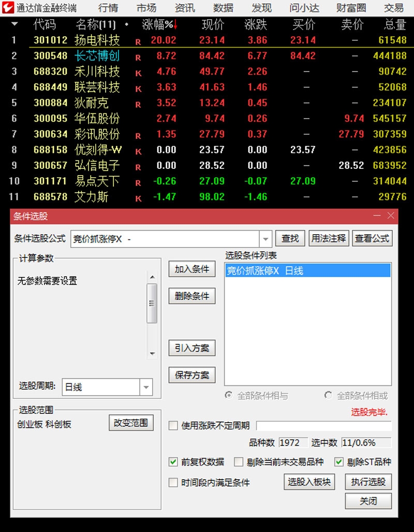Click the 选中数 field showing 11/0.6%
Image resolution: width=414 pixels, height=532 pixels.
366,443
